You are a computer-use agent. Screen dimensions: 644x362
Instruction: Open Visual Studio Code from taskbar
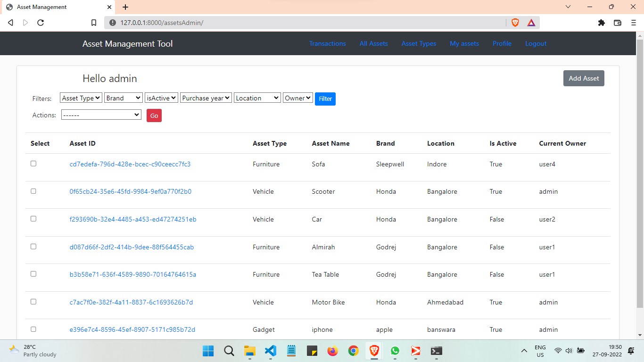(270, 351)
